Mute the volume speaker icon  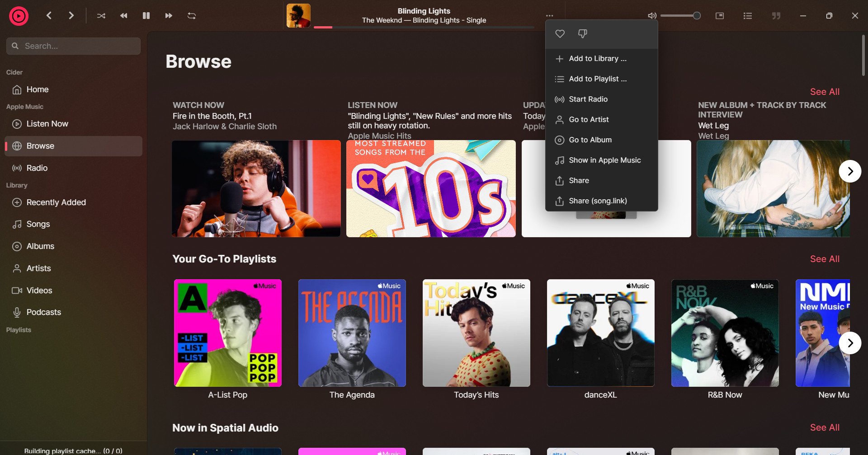point(652,16)
